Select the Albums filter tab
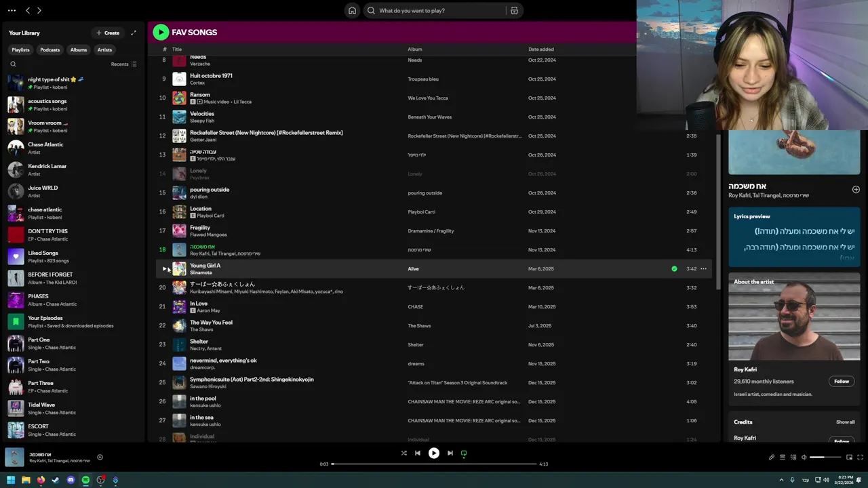Viewport: 868px width, 488px height. coord(79,49)
